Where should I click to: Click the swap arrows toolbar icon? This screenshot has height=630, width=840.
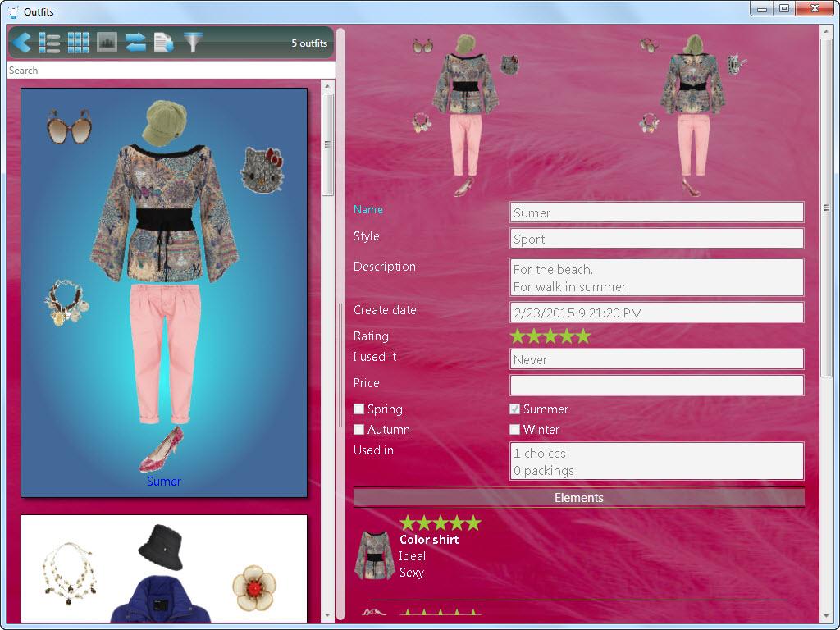(135, 43)
